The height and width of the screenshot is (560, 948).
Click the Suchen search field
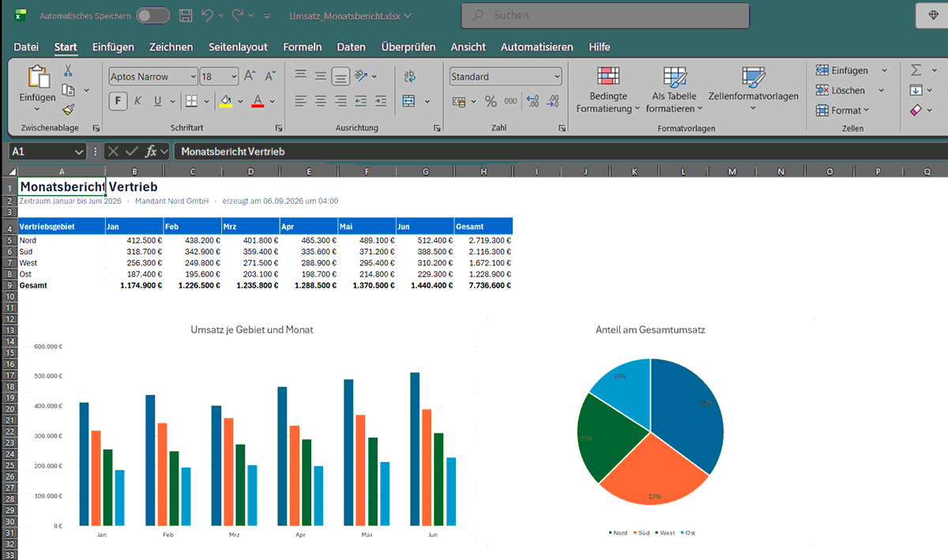[605, 15]
